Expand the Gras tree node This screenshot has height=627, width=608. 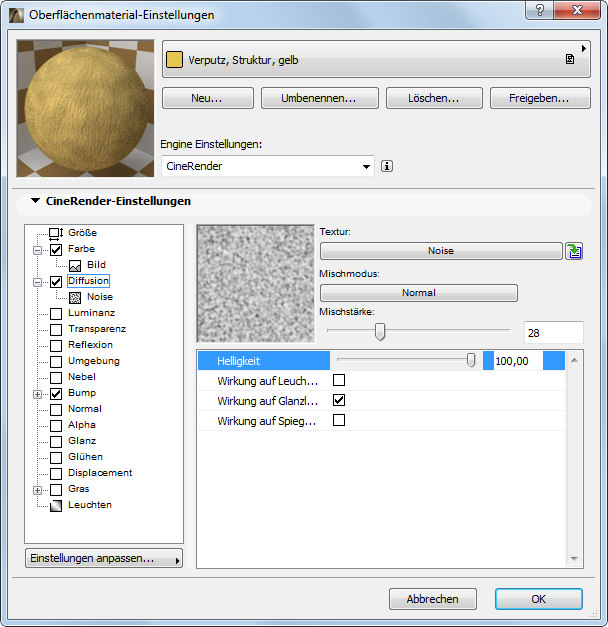[x=37, y=490]
